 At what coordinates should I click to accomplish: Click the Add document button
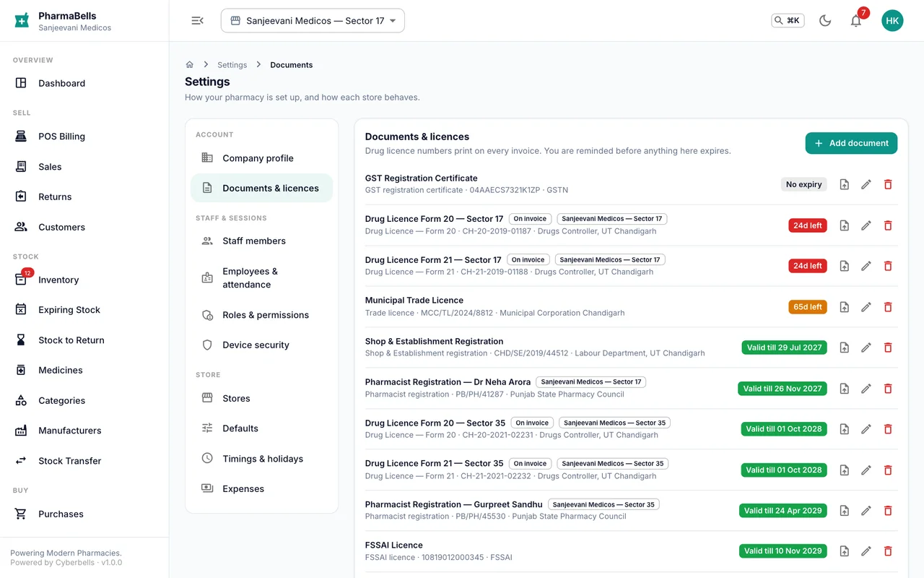[x=851, y=143]
